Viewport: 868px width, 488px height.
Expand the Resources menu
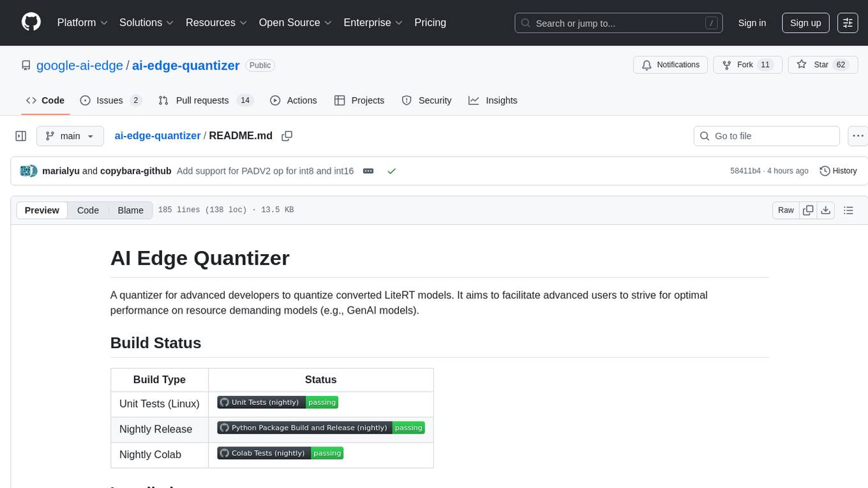216,22
